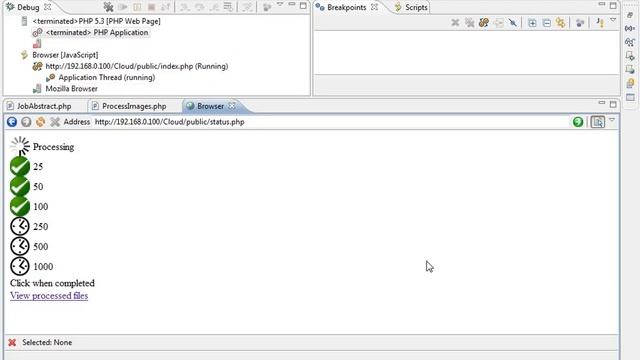640x360 pixels.
Task: Switch to the Breakpoints tab
Action: click(347, 7)
